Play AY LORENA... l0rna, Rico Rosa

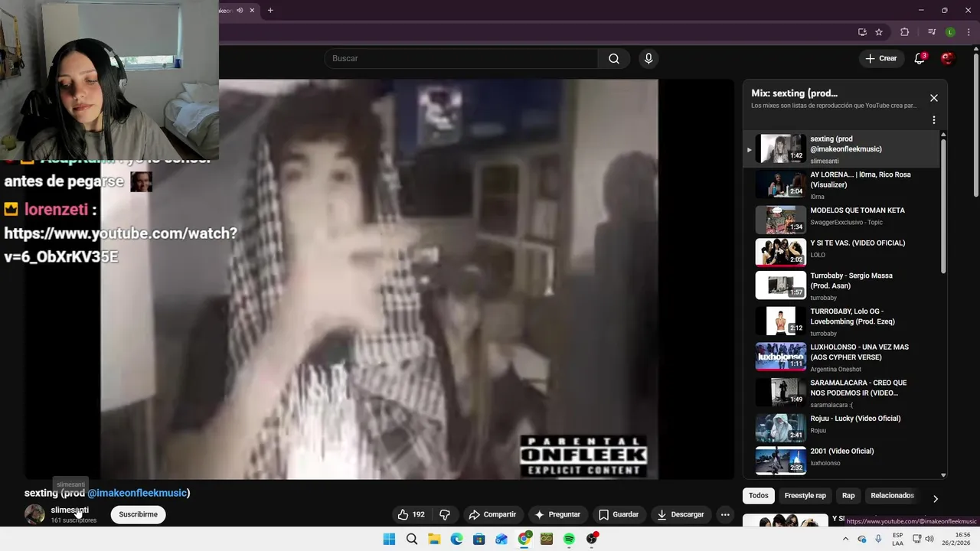pos(842,184)
